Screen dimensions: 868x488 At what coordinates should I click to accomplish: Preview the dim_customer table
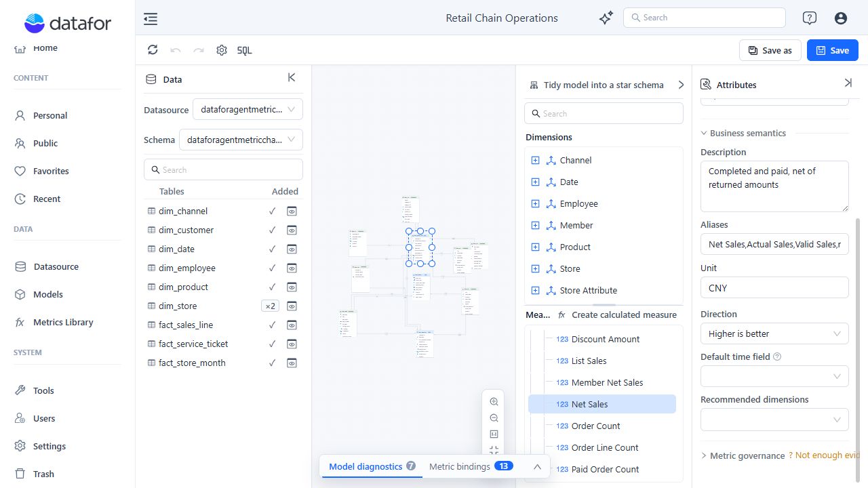292,230
